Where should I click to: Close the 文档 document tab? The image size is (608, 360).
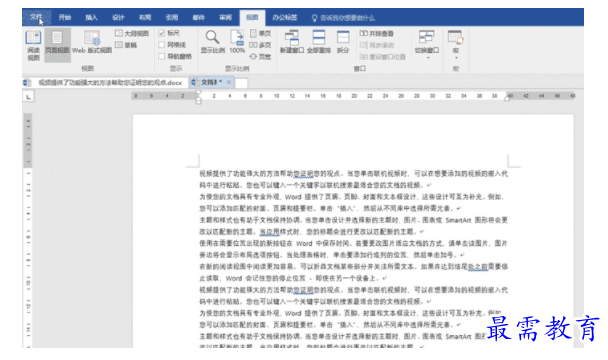click(229, 82)
